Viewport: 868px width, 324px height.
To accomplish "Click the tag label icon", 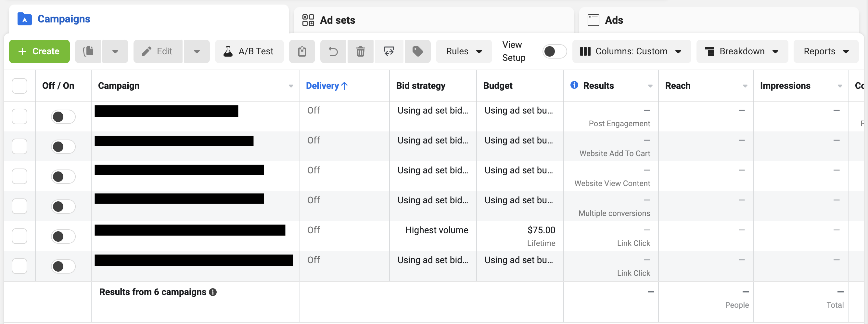I will coord(417,51).
